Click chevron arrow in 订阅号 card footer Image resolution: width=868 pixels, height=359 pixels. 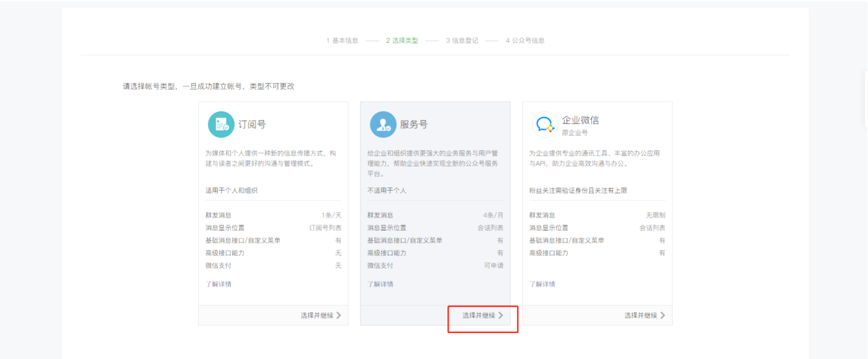tap(339, 315)
